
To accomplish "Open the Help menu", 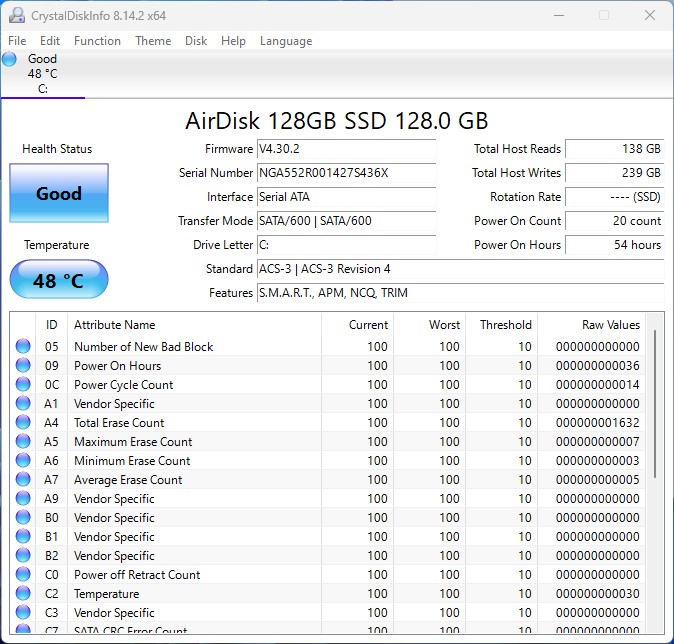I will [x=233, y=41].
